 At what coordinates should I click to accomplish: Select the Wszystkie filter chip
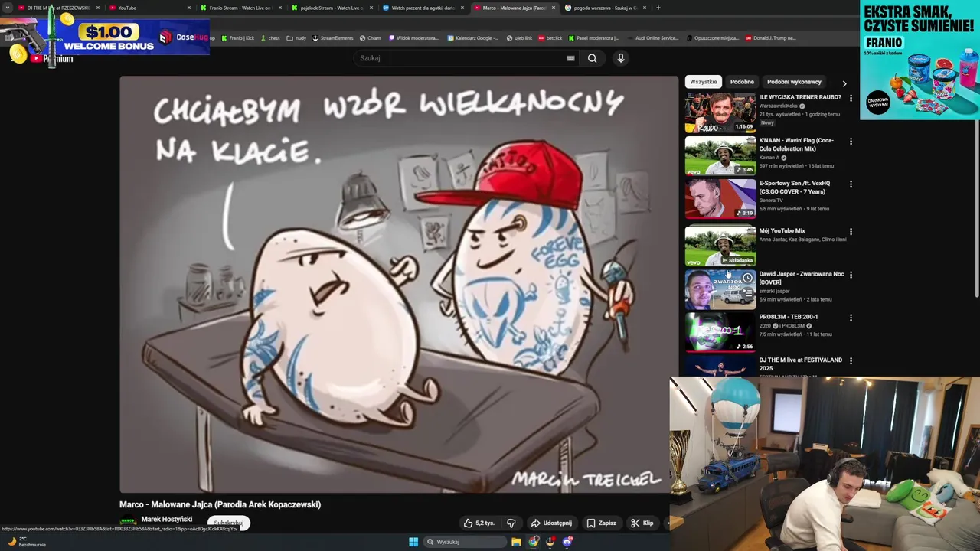[x=703, y=82]
